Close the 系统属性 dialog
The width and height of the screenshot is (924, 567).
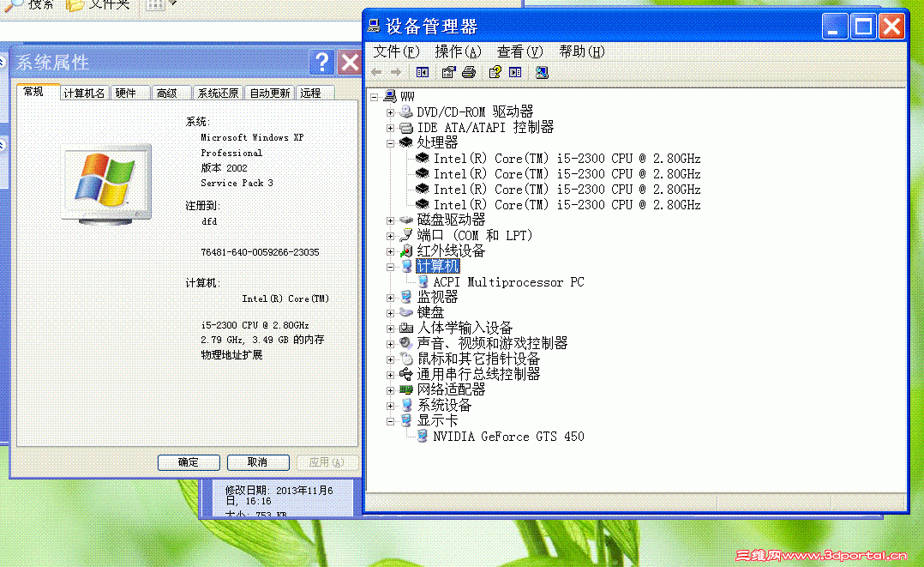[350, 62]
